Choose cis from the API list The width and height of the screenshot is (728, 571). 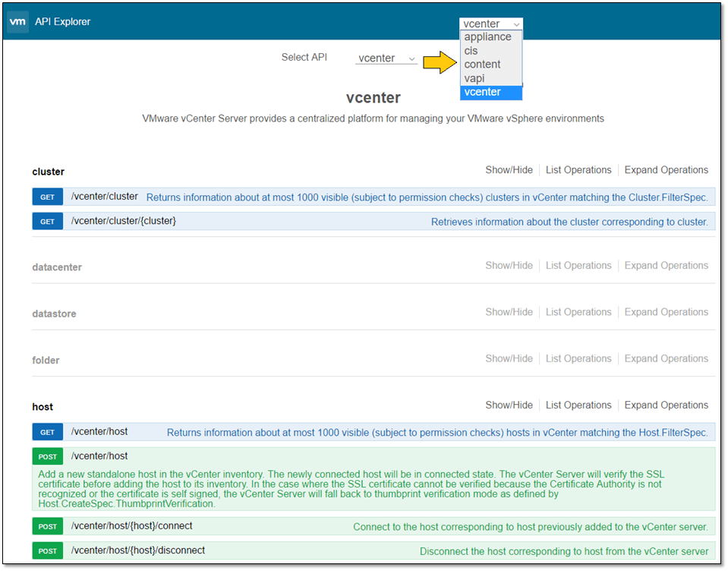click(490, 51)
